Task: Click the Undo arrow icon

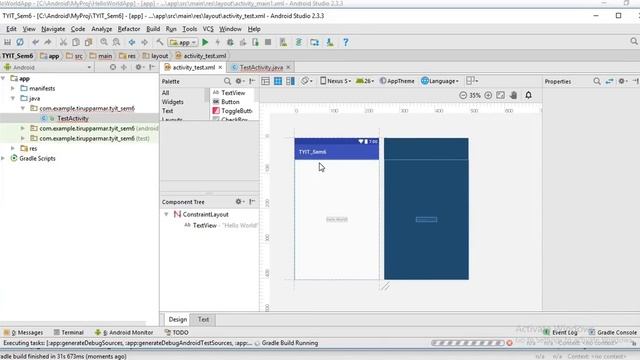Action: click(x=36, y=42)
